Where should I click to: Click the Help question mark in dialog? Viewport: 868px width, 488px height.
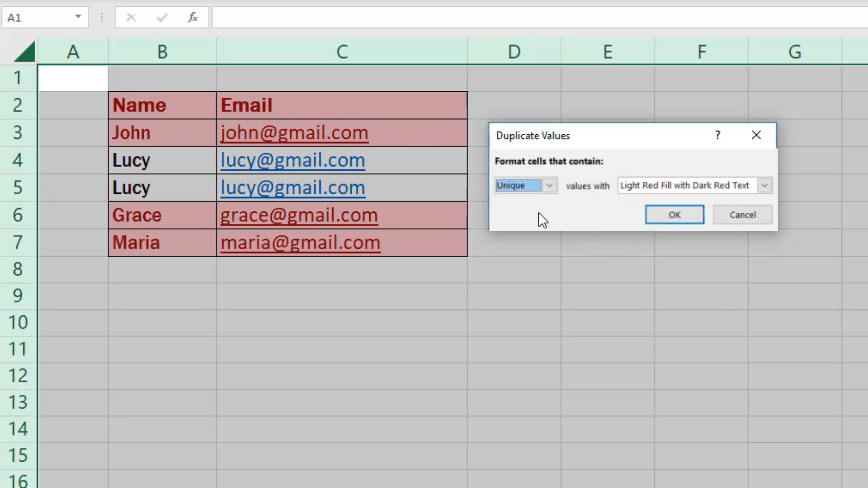pos(717,135)
